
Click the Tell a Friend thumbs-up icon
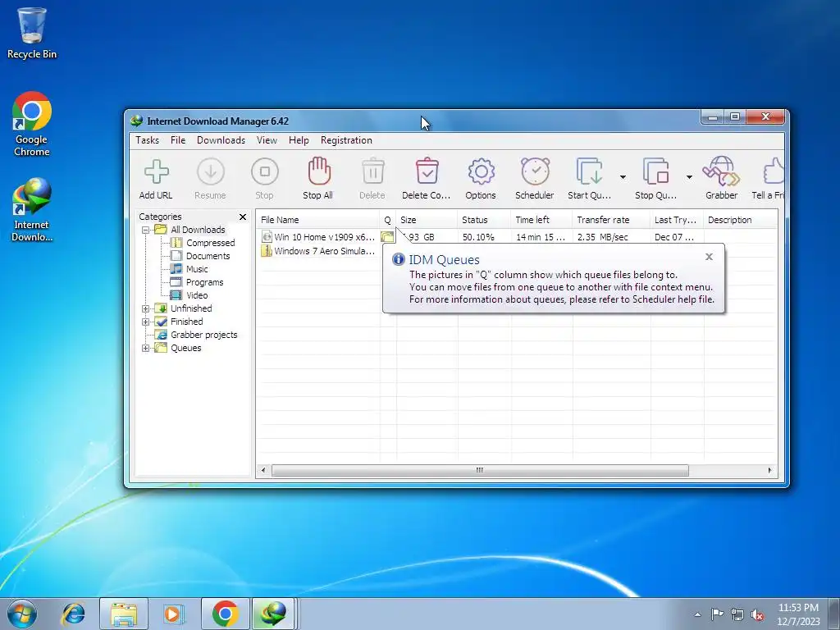coord(774,171)
